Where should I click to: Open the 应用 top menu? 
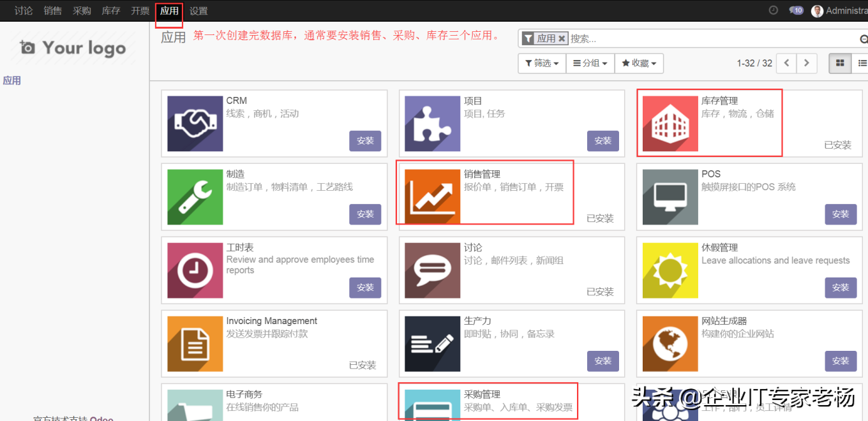(x=169, y=11)
